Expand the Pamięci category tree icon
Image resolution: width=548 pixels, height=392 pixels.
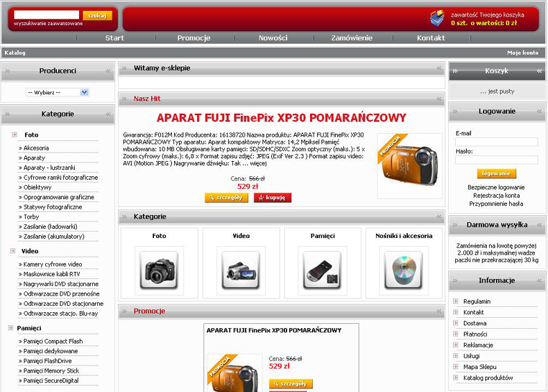click(10, 328)
